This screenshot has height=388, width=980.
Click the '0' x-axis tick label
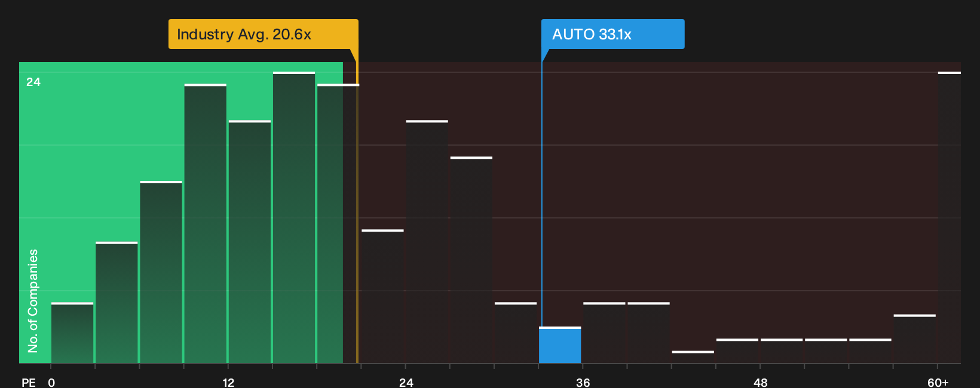51,382
